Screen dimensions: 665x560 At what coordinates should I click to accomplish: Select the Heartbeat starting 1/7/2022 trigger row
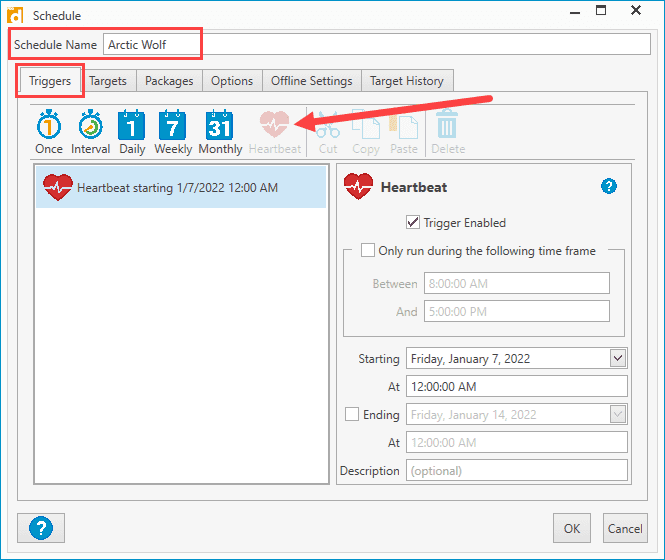point(181,187)
